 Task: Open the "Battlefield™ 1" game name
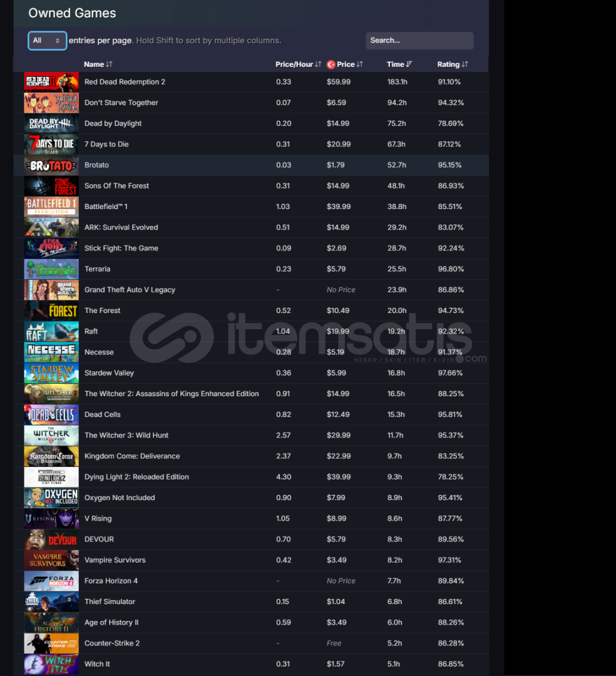[106, 207]
